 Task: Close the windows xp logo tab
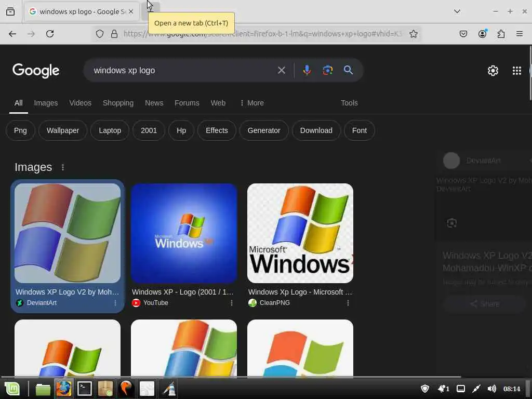(131, 11)
